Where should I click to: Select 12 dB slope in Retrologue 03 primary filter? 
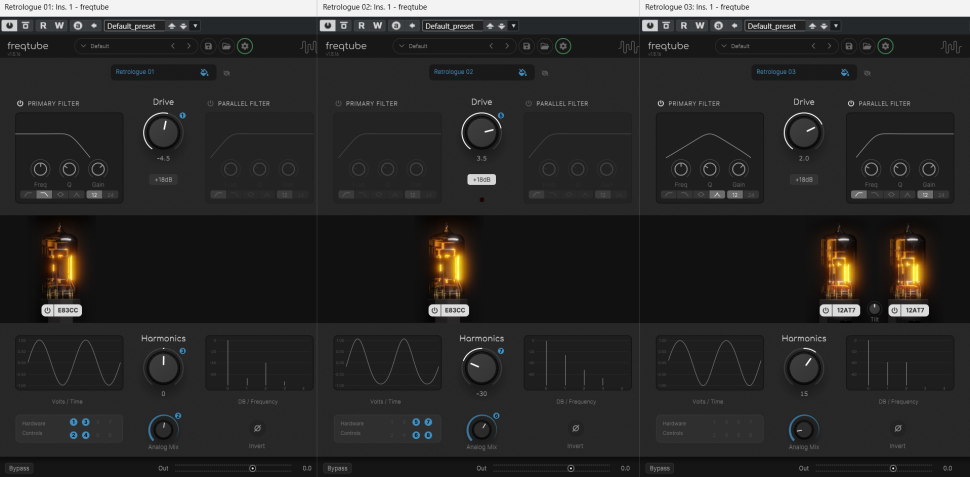point(735,194)
